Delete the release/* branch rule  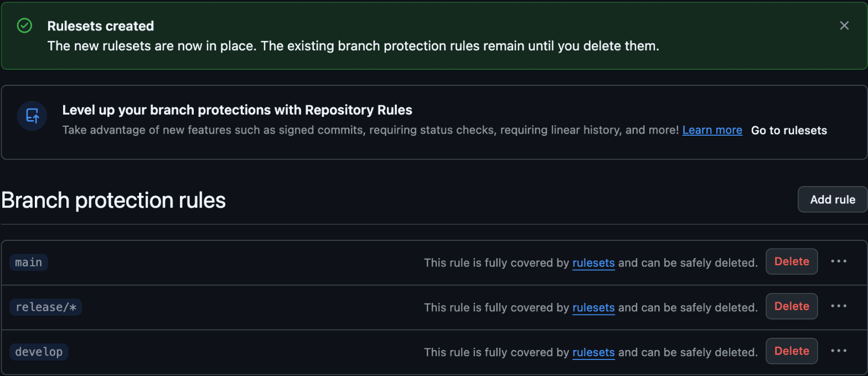tap(792, 306)
